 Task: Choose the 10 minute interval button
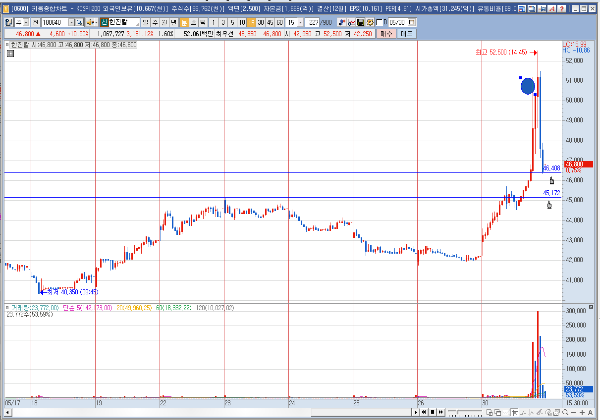241,23
